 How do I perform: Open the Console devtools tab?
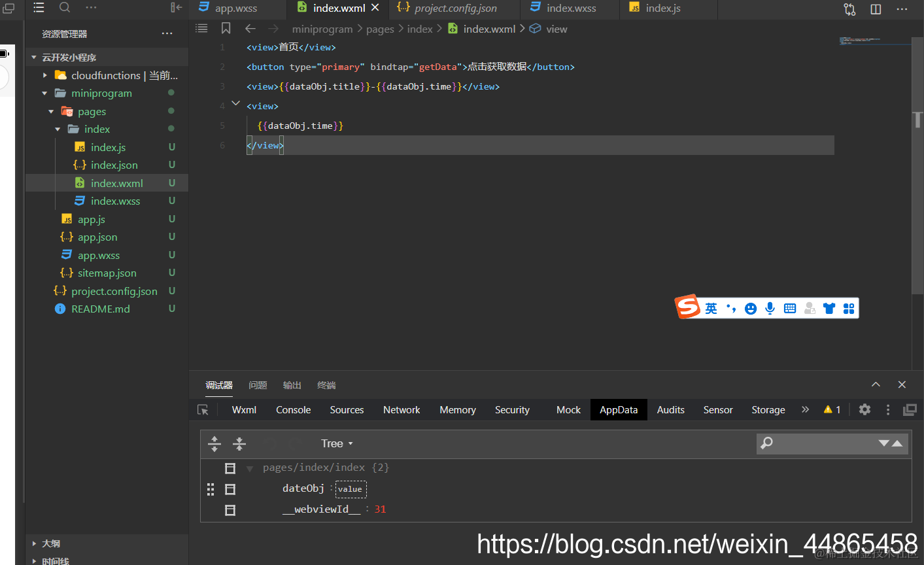[x=293, y=410]
